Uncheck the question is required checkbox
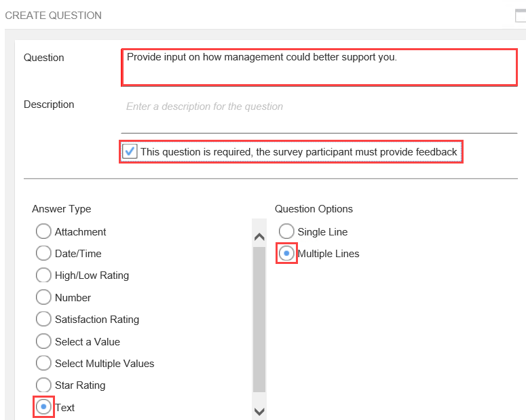526x420 pixels. point(130,151)
